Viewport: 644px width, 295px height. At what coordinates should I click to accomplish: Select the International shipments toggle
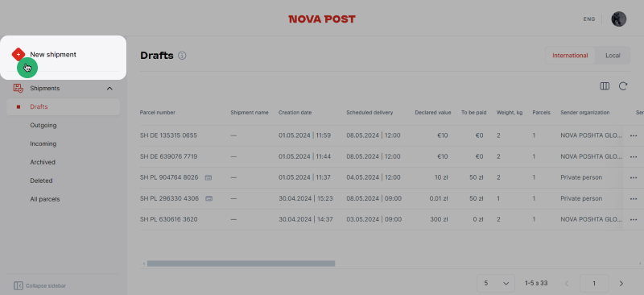pos(570,56)
